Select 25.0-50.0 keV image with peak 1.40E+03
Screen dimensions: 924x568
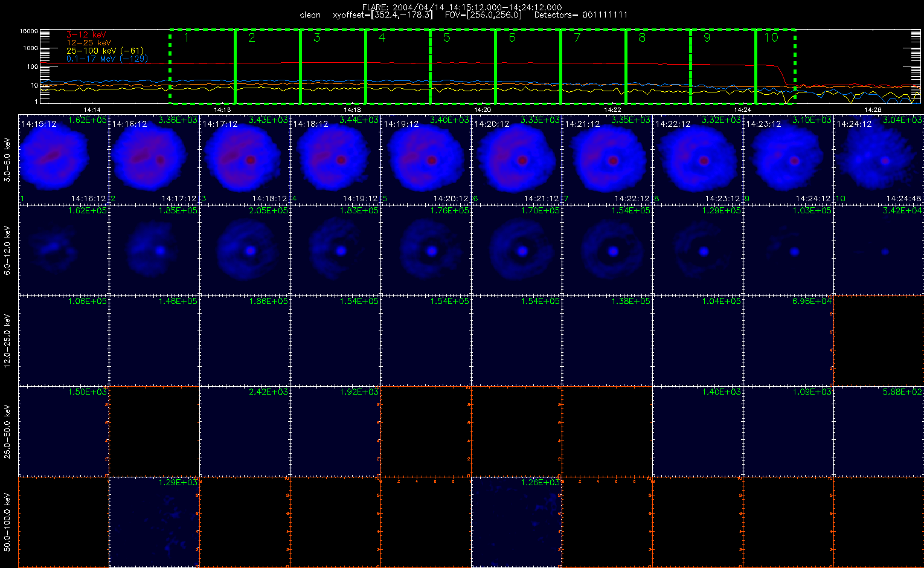point(698,431)
